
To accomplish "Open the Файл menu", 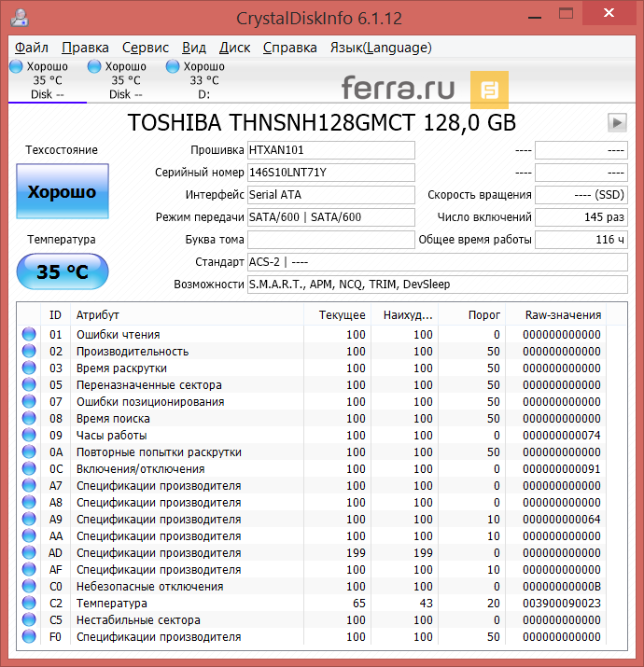I will 32,48.
